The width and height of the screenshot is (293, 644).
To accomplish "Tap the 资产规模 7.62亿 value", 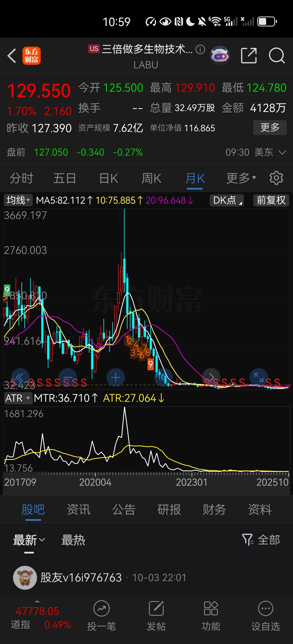I will [128, 128].
